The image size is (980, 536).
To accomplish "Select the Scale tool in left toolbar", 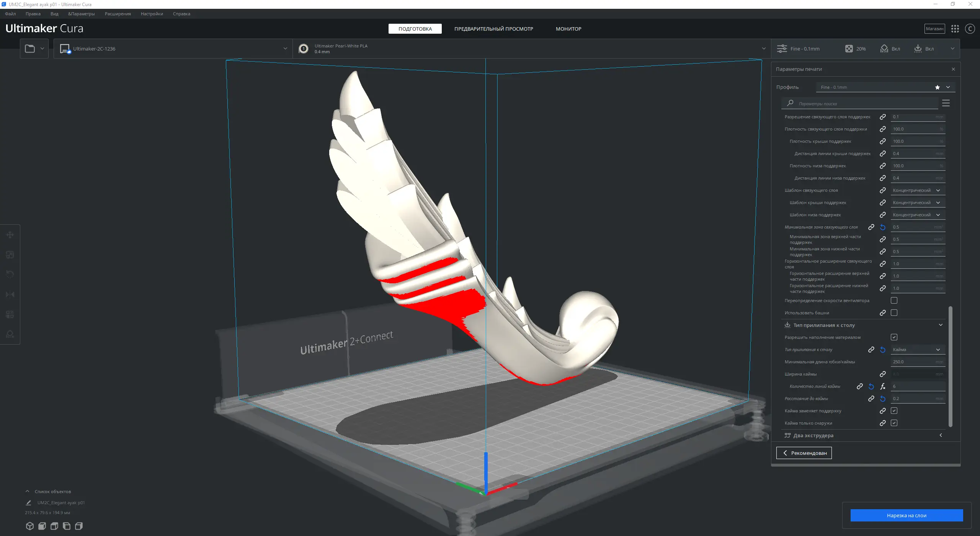I will pos(10,255).
